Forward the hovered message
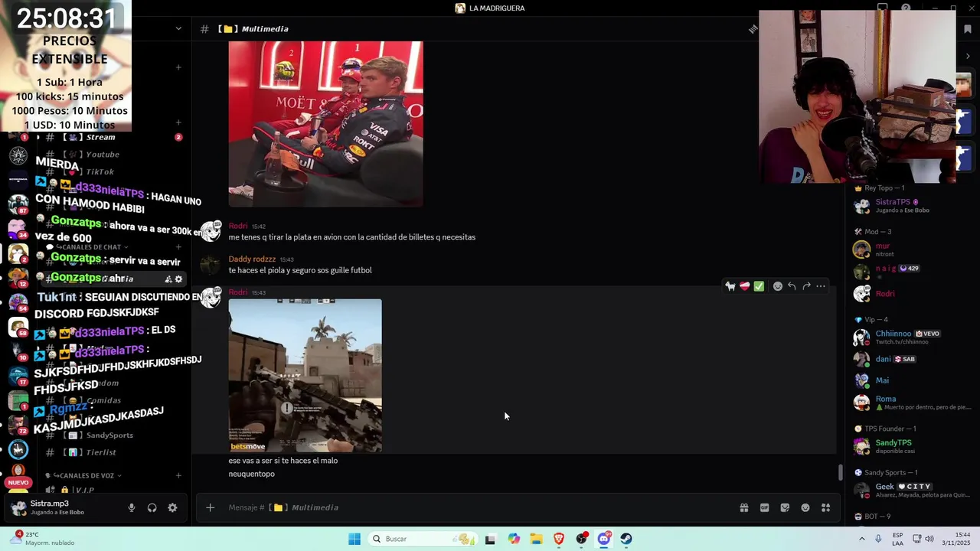Viewport: 980px width, 551px height. [806, 286]
